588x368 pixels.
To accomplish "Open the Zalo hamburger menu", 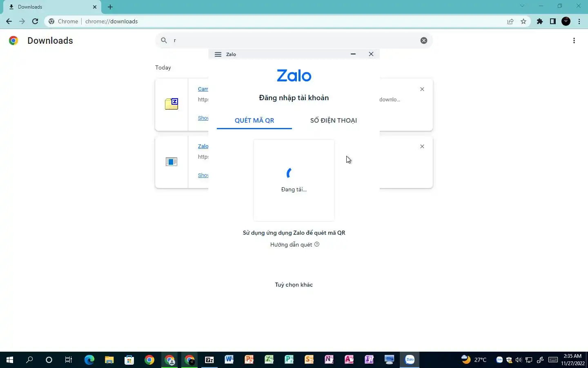I will click(218, 54).
